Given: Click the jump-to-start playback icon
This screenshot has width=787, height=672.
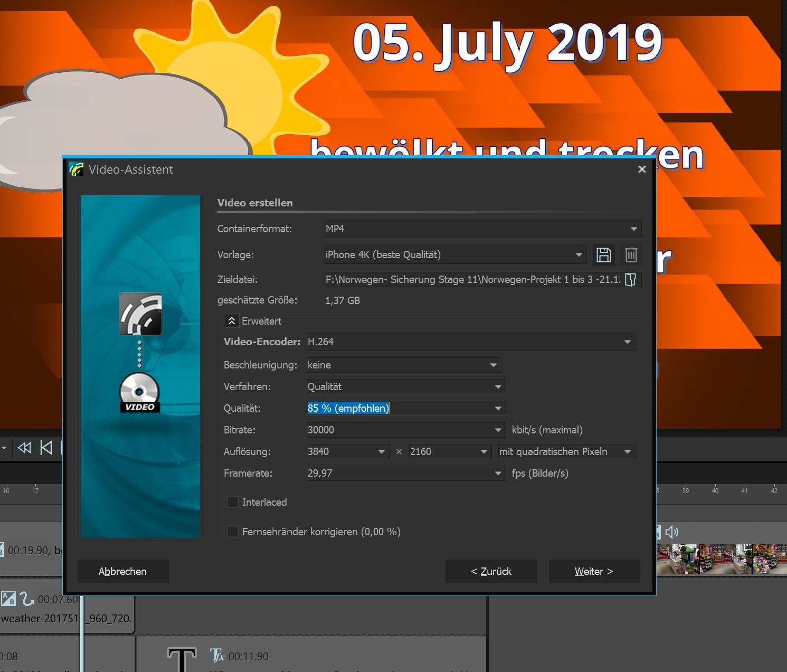Looking at the screenshot, I should coord(46,448).
